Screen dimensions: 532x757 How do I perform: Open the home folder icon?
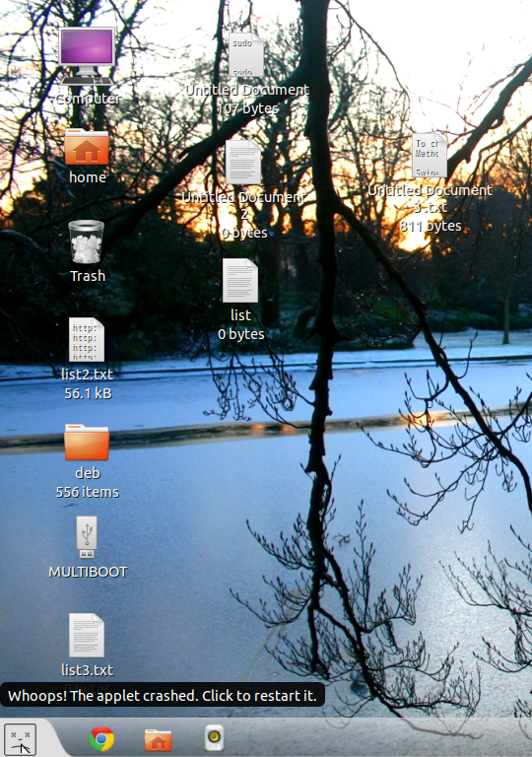[x=87, y=147]
